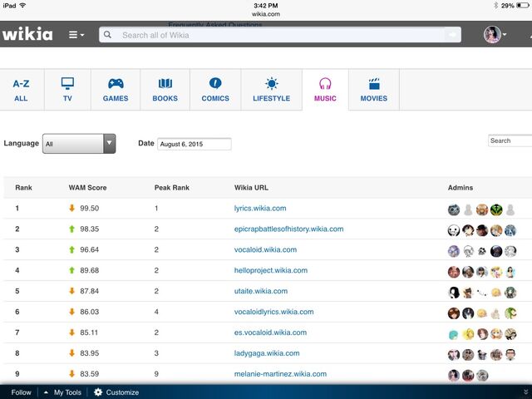Expand the Language dropdown
Viewport: 532px width, 399px height.
tap(79, 144)
